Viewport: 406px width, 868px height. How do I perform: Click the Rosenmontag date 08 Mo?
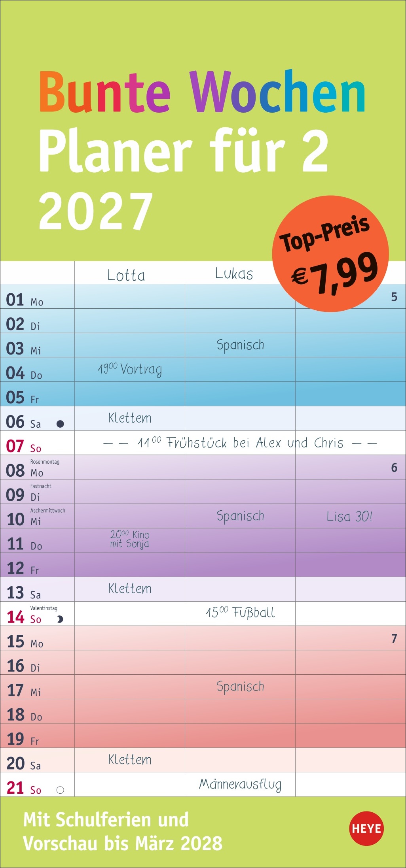click(25, 470)
